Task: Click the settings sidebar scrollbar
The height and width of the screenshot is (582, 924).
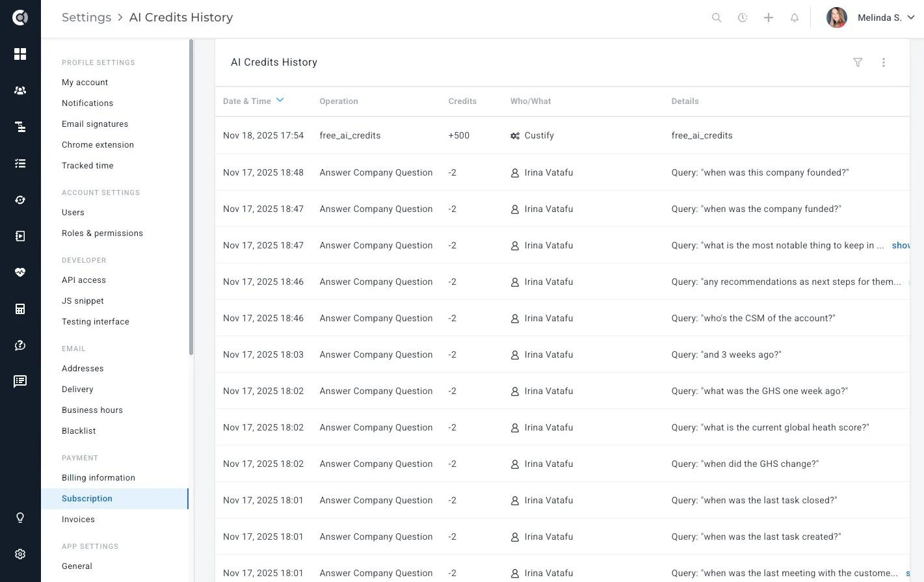Action: [191, 197]
